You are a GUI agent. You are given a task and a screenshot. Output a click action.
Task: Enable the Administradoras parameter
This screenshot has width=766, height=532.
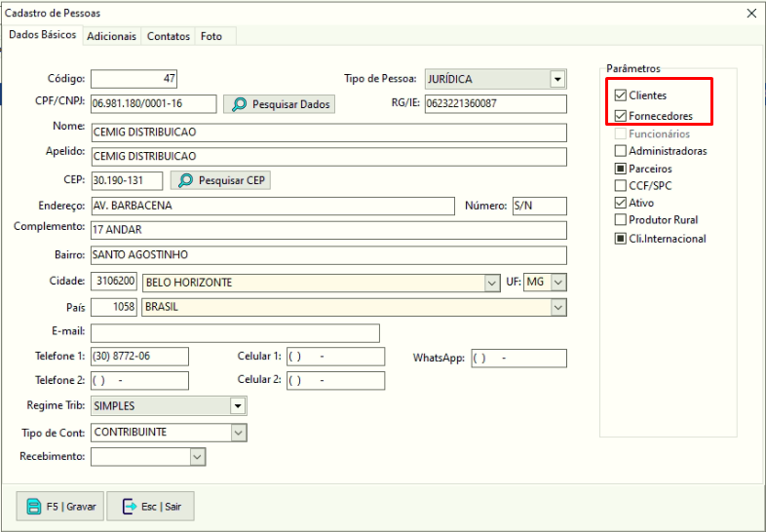coord(621,151)
